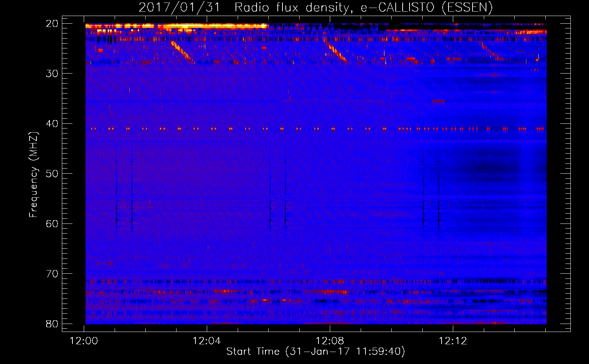Click the '60' frequency tick label
This screenshot has width=589, height=364.
52,224
